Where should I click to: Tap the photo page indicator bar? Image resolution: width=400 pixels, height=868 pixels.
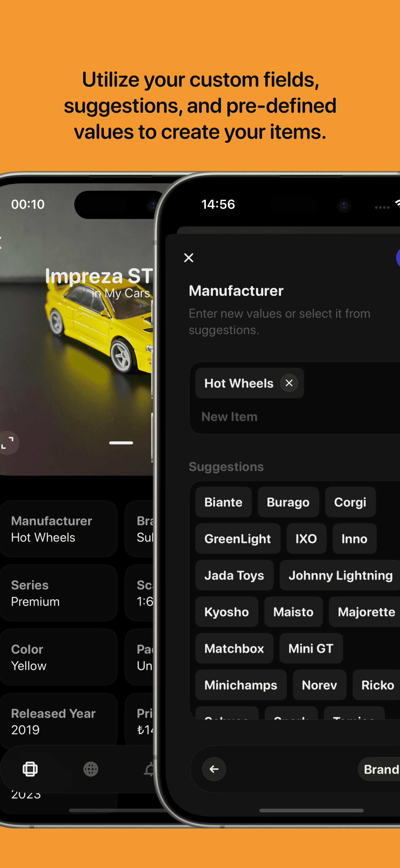pos(121,443)
